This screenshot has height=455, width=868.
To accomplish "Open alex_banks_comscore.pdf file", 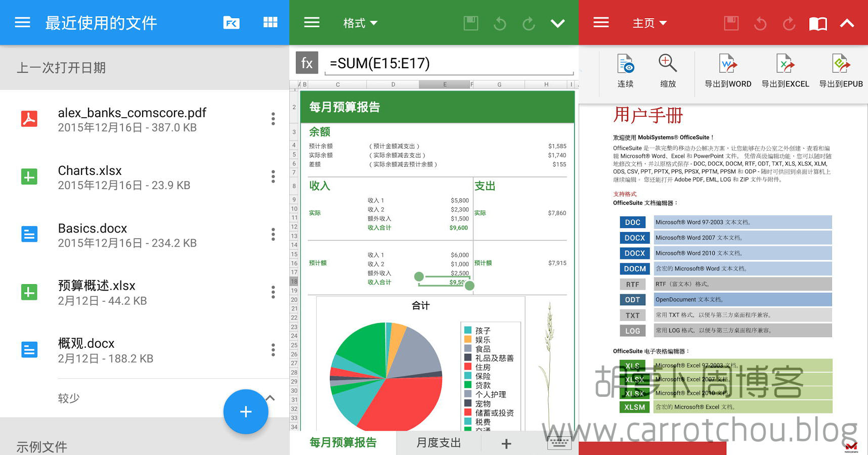I will (144, 119).
